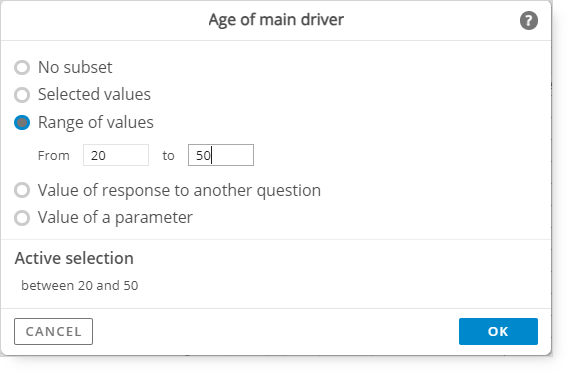Click the From label beside the range field
This screenshot has height=372, width=568.
click(x=54, y=156)
